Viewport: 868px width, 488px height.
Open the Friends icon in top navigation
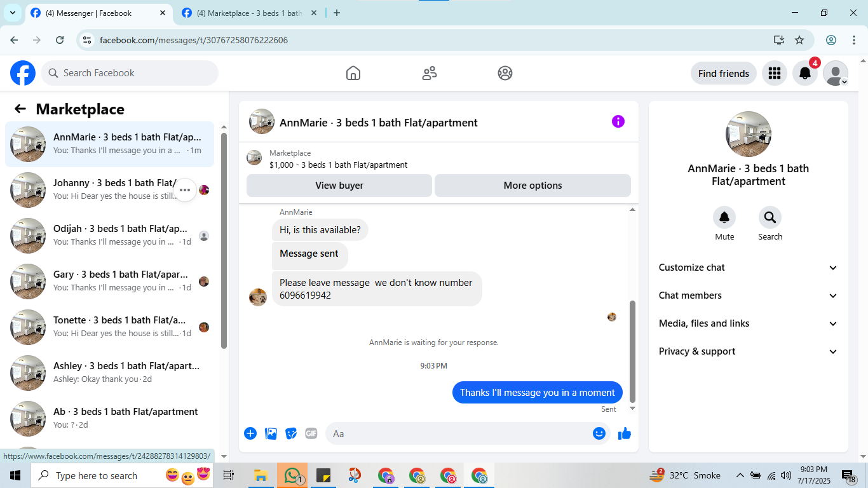pyautogui.click(x=430, y=73)
